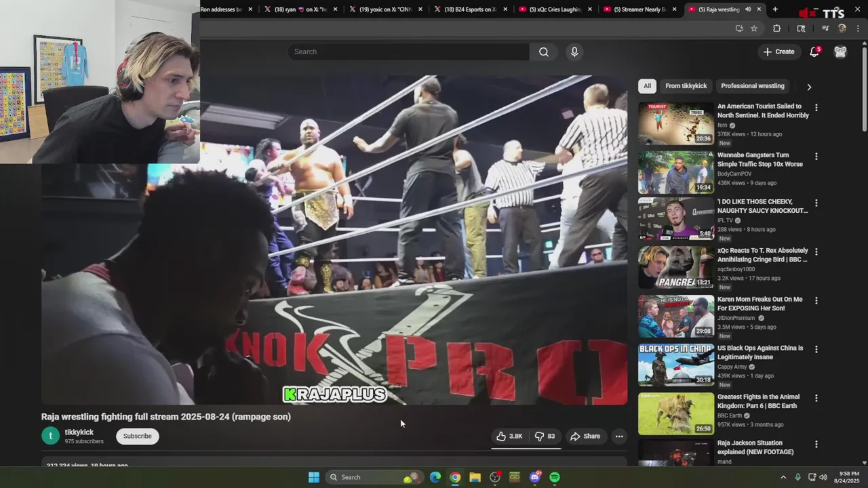Open a new browser tab
Viewport: 868px width, 488px height.
coord(775,9)
